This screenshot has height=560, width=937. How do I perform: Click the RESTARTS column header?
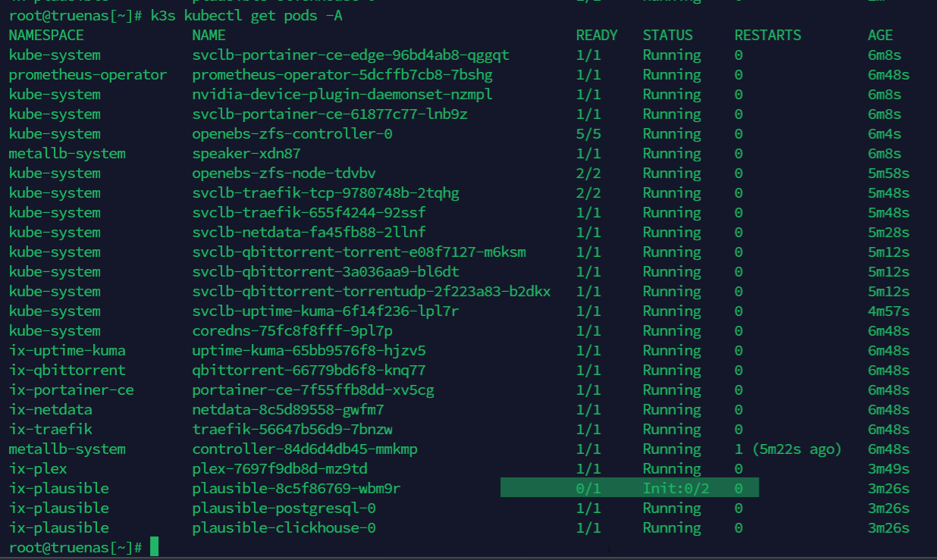767,35
